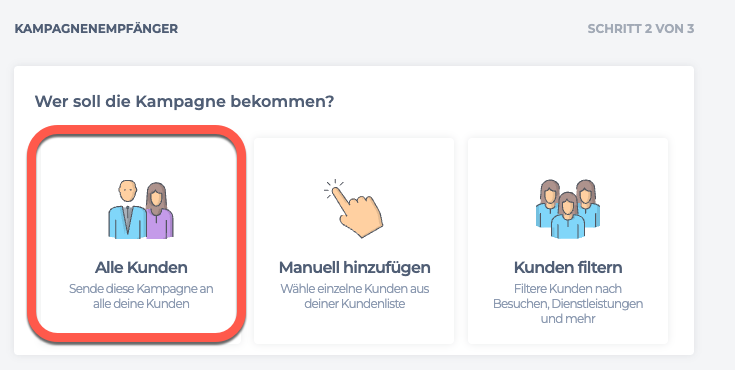Select the Kunden filtern card background
The height and width of the screenshot is (370, 735).
568,241
